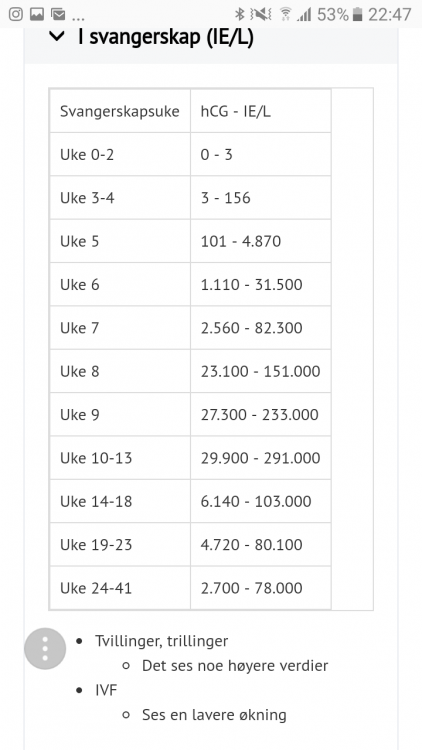The height and width of the screenshot is (750, 422).
Task: Tap the gallery image notification icon
Action: click(37, 14)
